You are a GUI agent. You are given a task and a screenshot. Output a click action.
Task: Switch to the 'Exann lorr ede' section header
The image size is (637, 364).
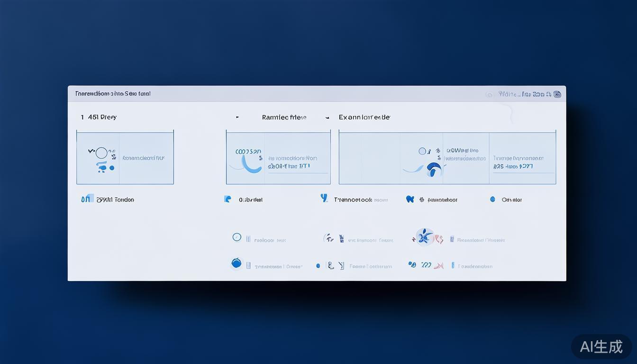point(364,117)
